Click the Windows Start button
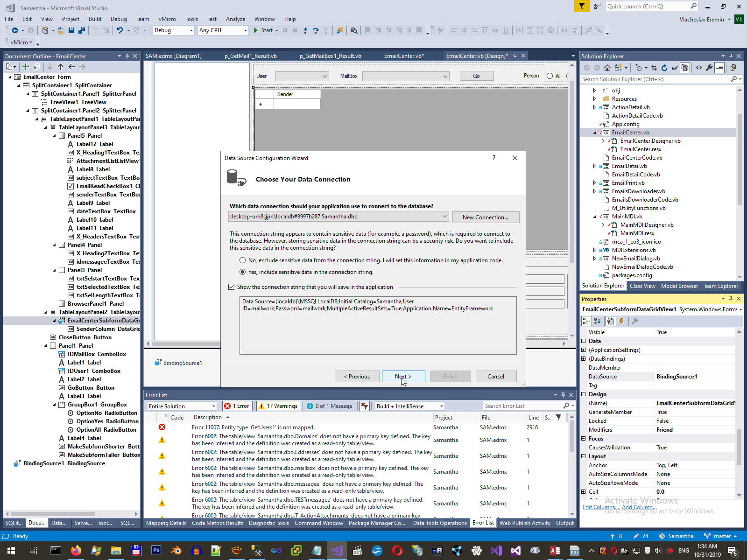Viewport: 747px width, 560px height. pos(11,551)
